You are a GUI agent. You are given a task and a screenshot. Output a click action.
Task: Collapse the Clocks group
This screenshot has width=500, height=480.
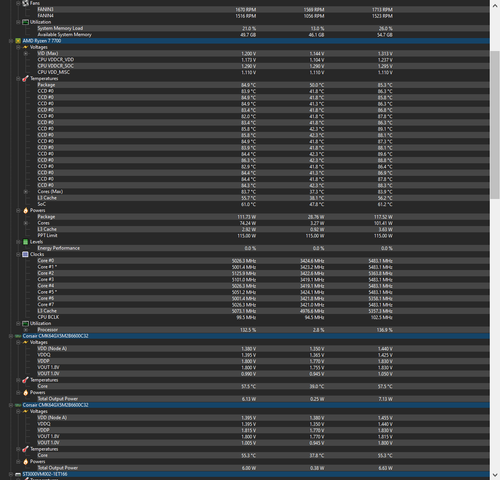(18, 254)
